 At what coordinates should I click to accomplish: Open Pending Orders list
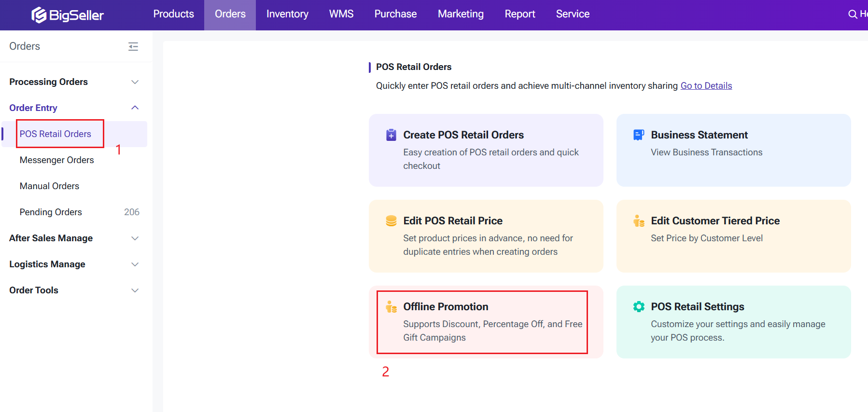[x=51, y=212]
